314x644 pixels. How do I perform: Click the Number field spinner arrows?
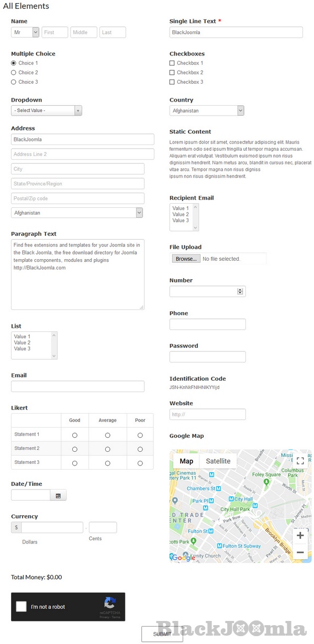pyautogui.click(x=240, y=292)
